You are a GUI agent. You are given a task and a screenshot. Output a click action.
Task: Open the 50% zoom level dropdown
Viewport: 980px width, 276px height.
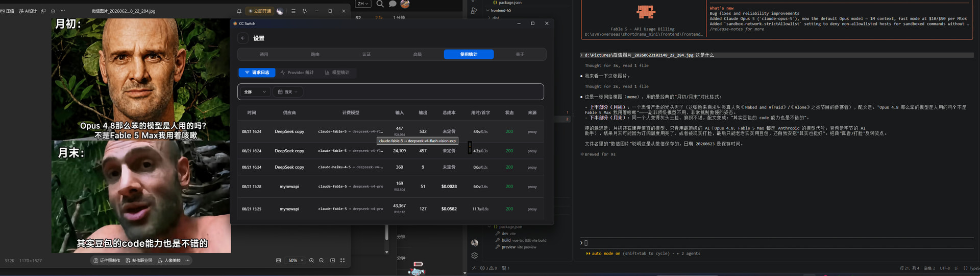tap(296, 260)
